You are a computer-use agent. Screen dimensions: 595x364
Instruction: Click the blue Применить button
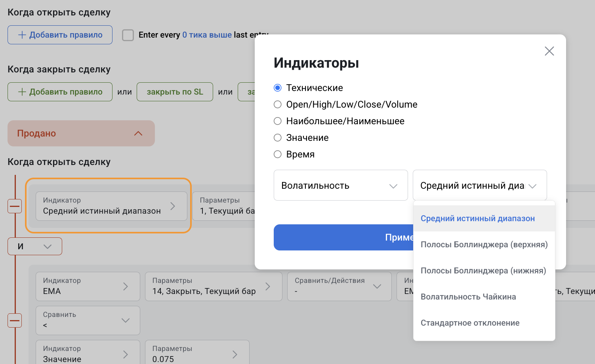tap(343, 237)
